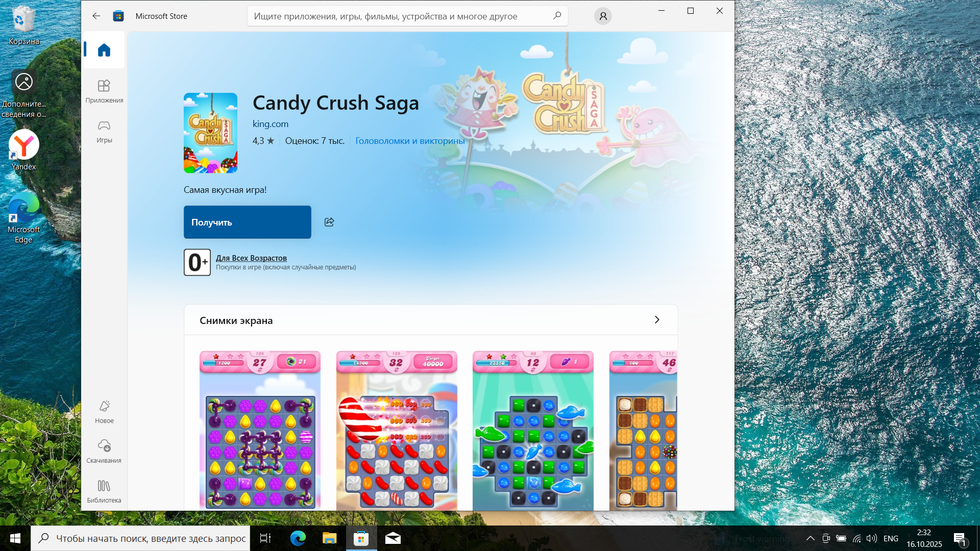Go to the Home section in sidebar
This screenshot has height=551, width=980.
104,50
